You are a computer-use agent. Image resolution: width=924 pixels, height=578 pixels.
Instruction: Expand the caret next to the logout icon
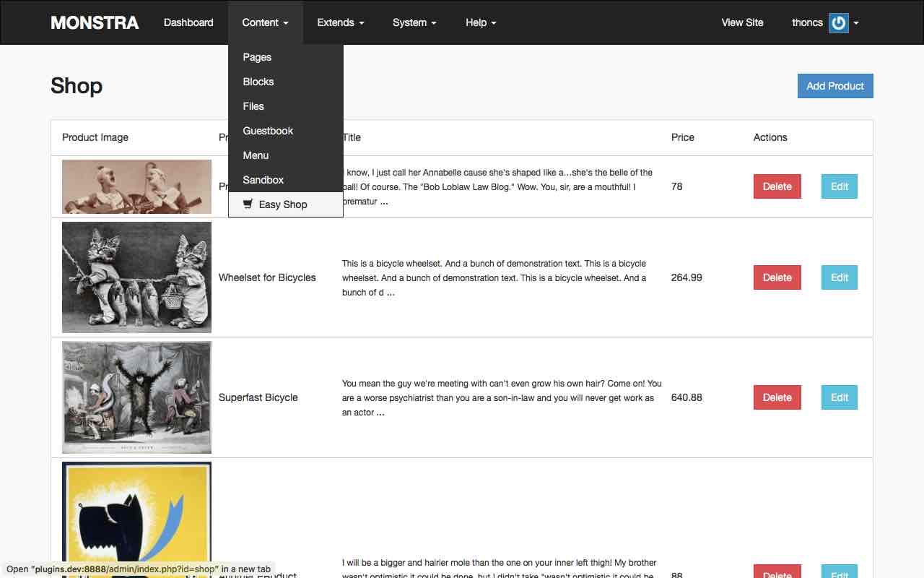click(x=856, y=22)
